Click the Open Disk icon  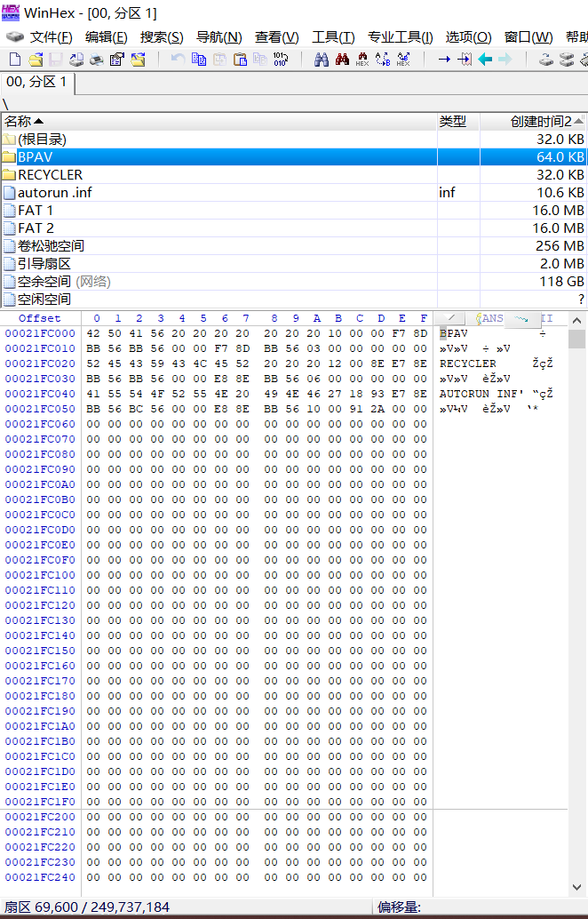[x=546, y=60]
